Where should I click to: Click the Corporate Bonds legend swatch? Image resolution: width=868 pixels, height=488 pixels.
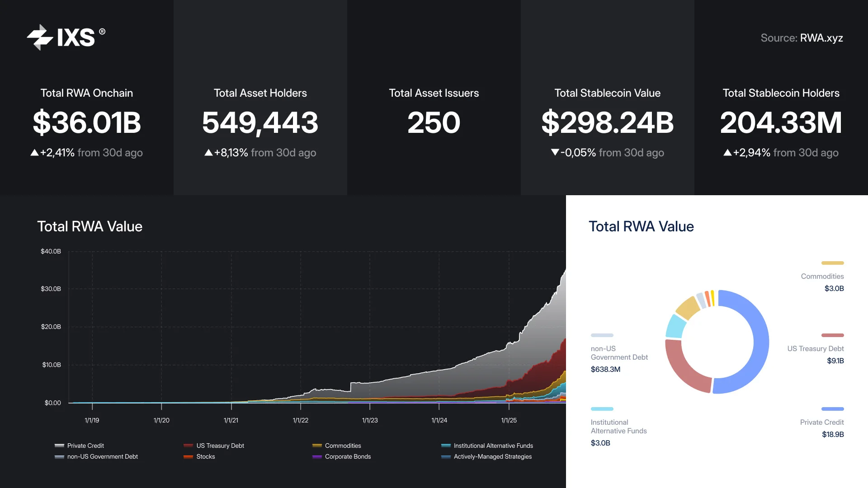[x=317, y=457]
